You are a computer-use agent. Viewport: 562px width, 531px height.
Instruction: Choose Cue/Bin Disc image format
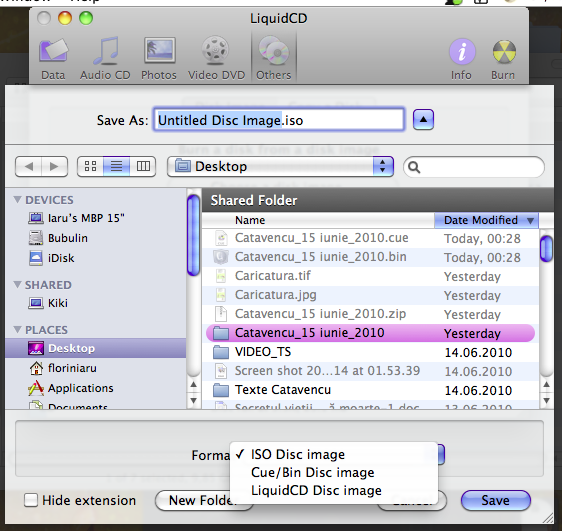334,472
